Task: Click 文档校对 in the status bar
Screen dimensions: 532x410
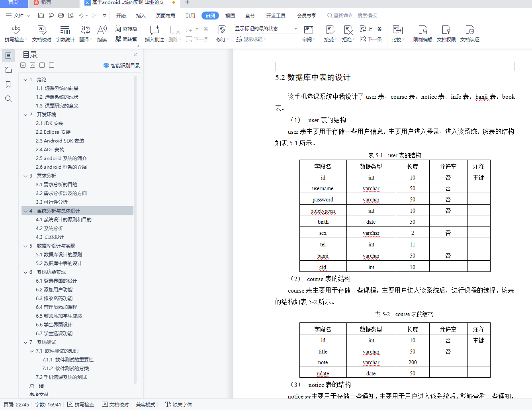Action: coord(115,404)
